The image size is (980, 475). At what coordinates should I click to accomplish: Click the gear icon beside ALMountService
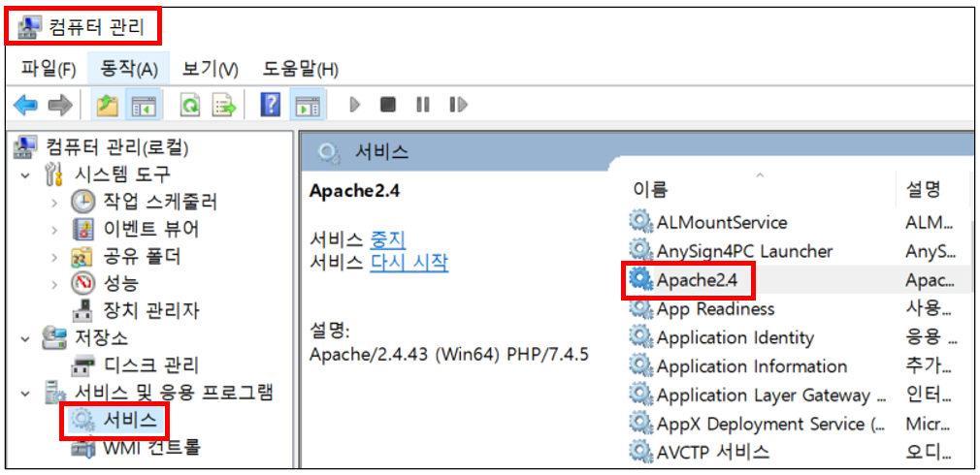coord(640,222)
